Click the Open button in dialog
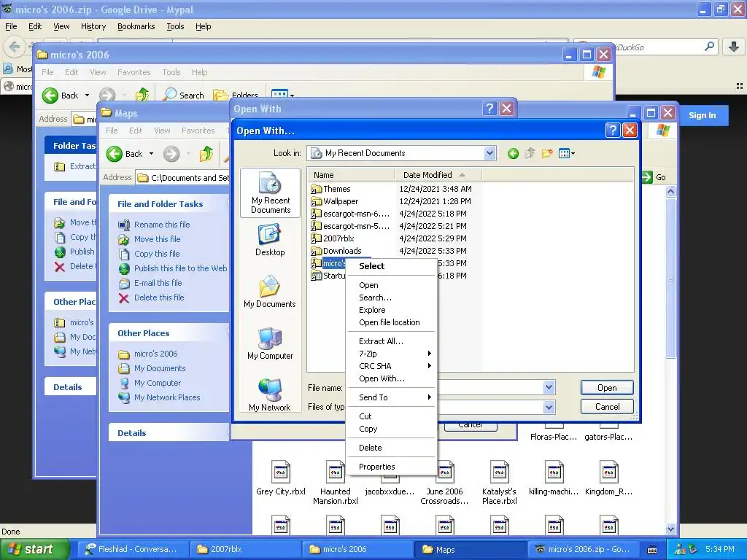Screen dimensions: 747x560 [607, 388]
